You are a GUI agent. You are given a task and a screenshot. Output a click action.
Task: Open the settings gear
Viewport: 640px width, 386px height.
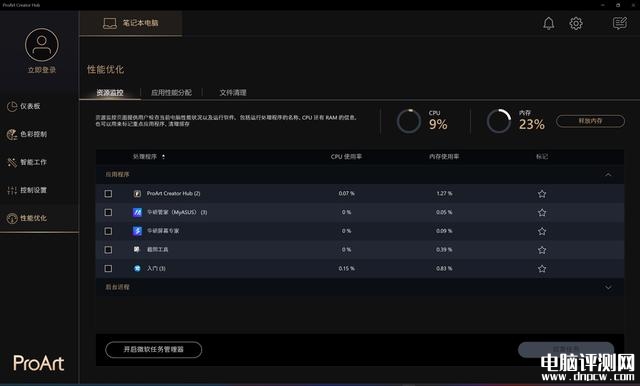tap(576, 23)
